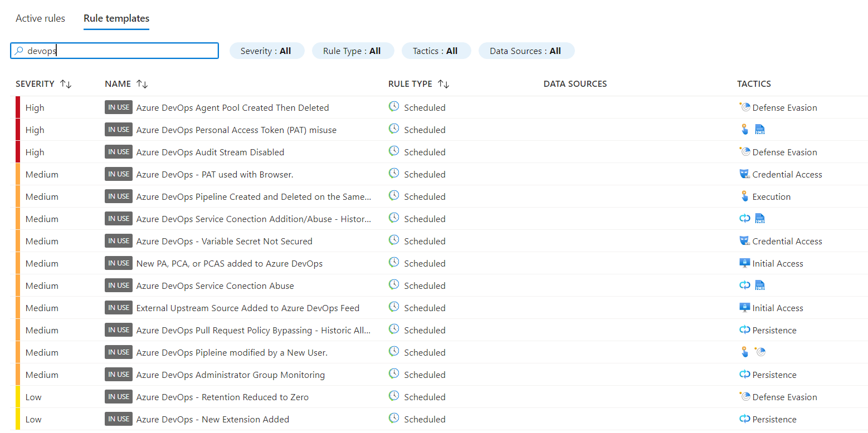The image size is (868, 433).
Task: Click Initial Access icon in External Upstream Source row
Action: pos(745,307)
